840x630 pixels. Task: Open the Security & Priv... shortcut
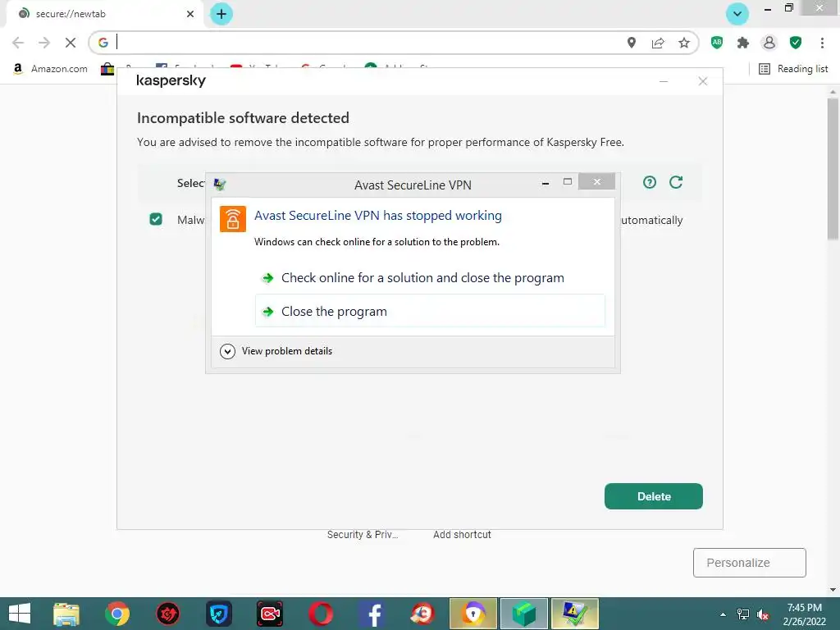(x=363, y=535)
